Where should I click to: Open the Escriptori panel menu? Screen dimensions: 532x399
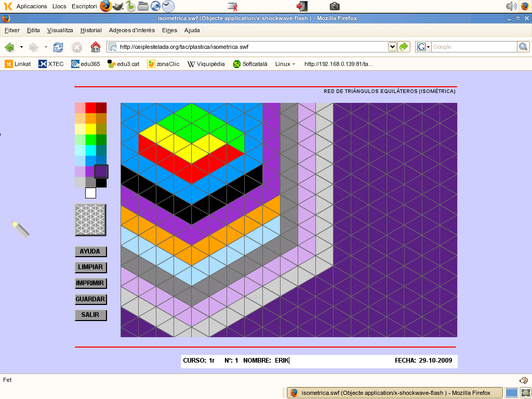[x=84, y=6]
